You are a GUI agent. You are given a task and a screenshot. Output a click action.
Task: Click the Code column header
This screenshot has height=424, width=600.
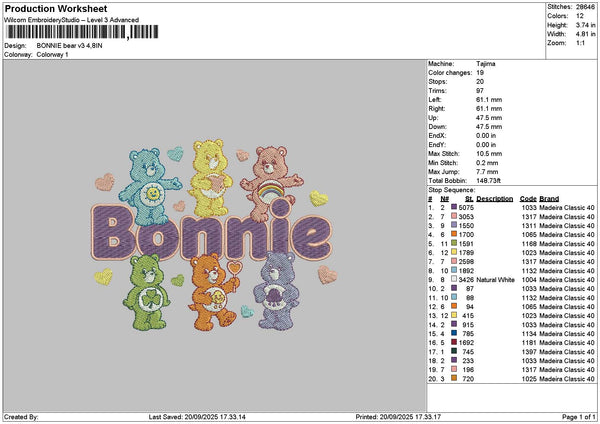(528, 198)
